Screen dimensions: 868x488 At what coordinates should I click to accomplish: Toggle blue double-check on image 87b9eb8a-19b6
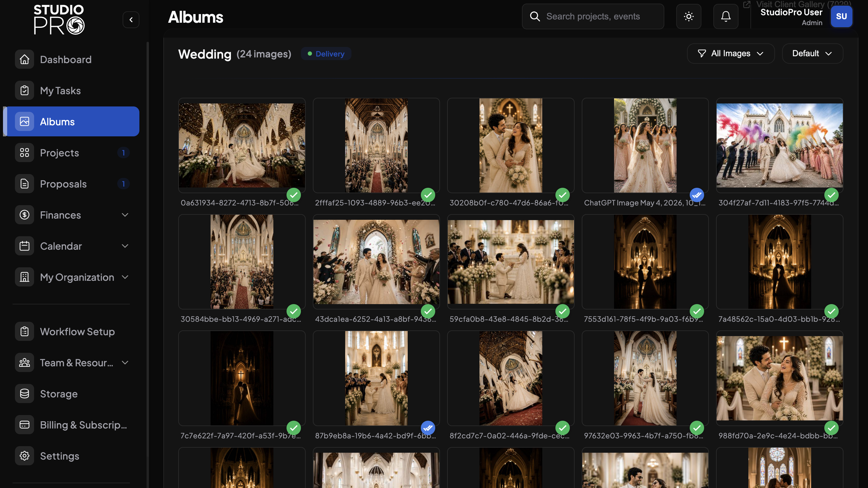pyautogui.click(x=428, y=428)
